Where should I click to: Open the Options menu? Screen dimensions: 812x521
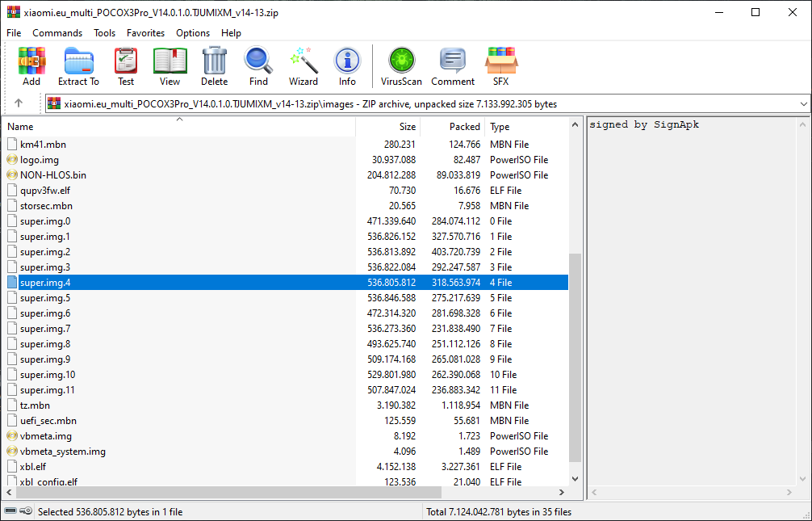coord(193,32)
